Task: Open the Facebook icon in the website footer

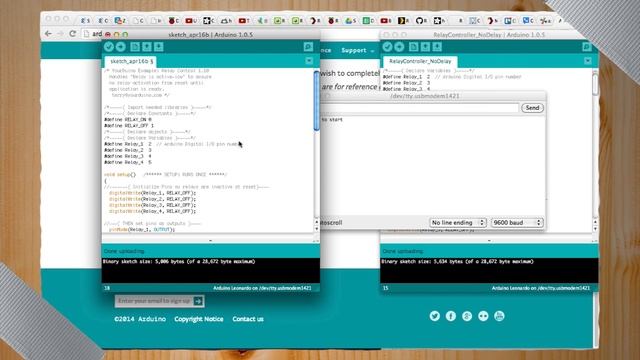Action: pos(451,316)
